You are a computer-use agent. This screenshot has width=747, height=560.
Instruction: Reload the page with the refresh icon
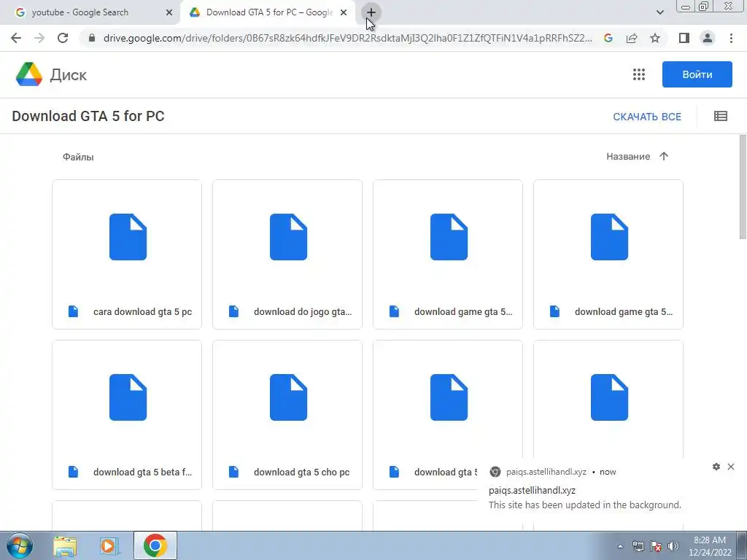pyautogui.click(x=63, y=38)
